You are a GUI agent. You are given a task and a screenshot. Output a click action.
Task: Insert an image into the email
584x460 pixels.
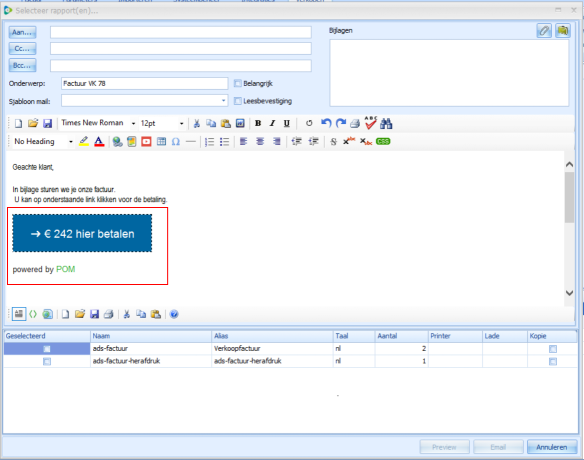pyautogui.click(x=131, y=142)
